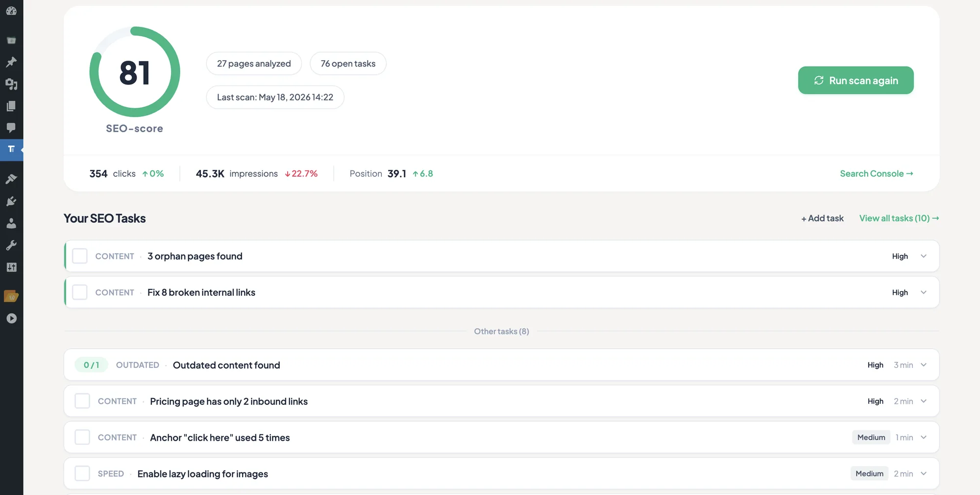Click Run scan again button
This screenshot has height=495, width=980.
856,80
